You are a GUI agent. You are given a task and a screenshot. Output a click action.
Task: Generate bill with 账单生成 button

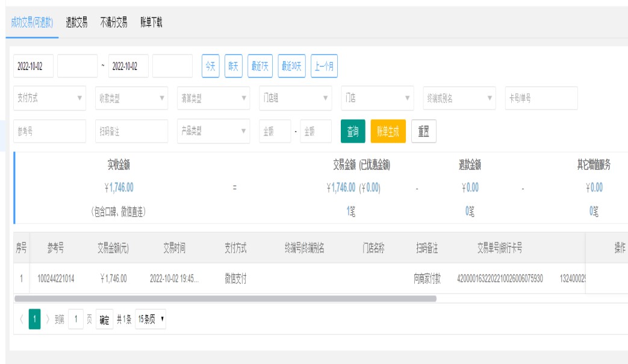pos(388,132)
